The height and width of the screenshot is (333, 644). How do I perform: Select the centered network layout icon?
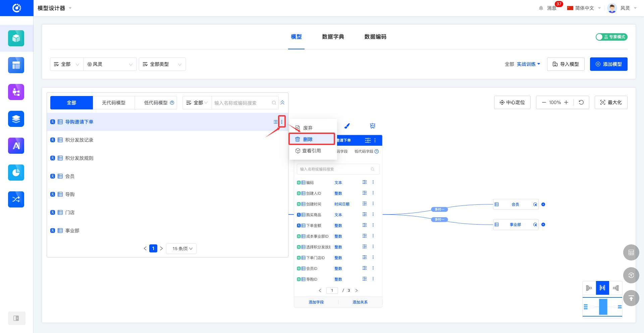coord(602,288)
